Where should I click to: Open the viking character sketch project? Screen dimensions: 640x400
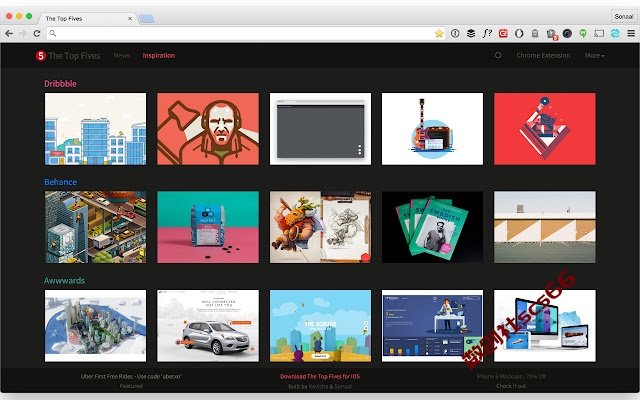[320, 227]
